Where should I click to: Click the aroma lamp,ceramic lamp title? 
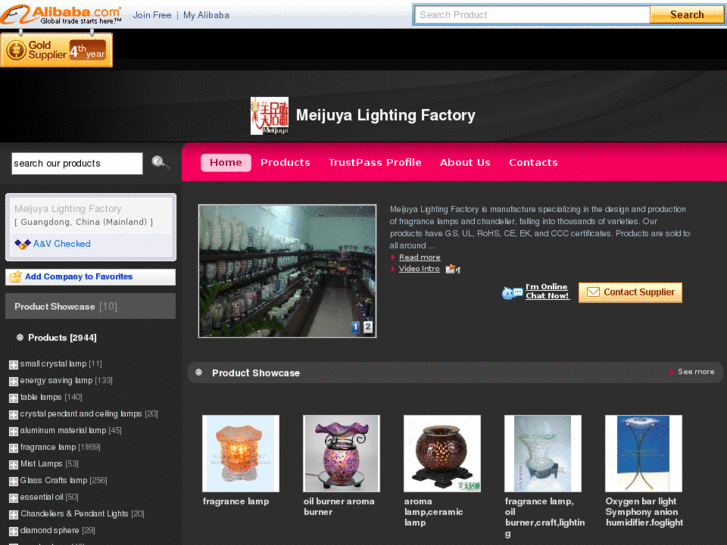point(433,512)
